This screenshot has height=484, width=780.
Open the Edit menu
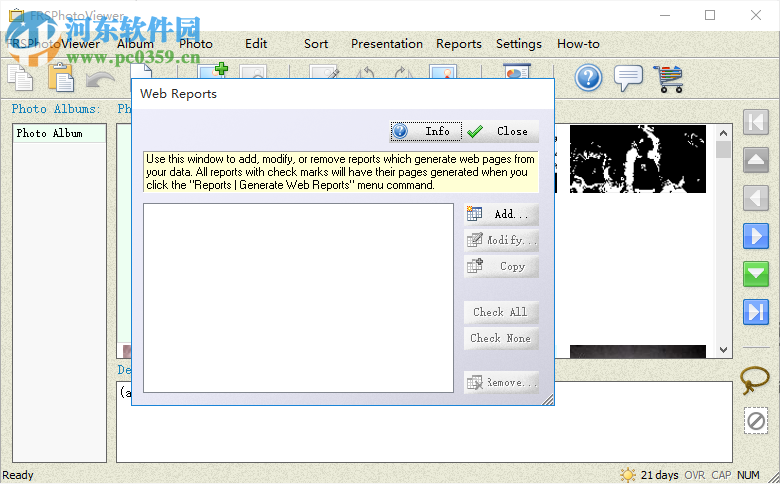(x=256, y=44)
